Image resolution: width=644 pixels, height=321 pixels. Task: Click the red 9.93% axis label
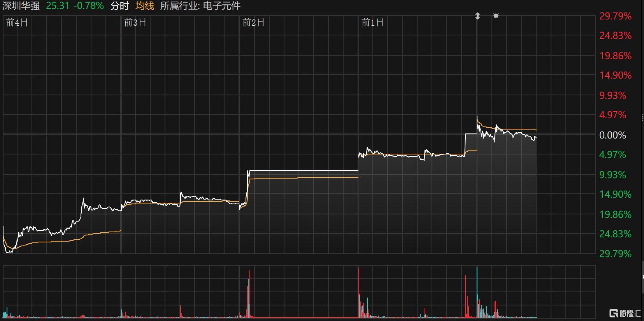pyautogui.click(x=613, y=95)
